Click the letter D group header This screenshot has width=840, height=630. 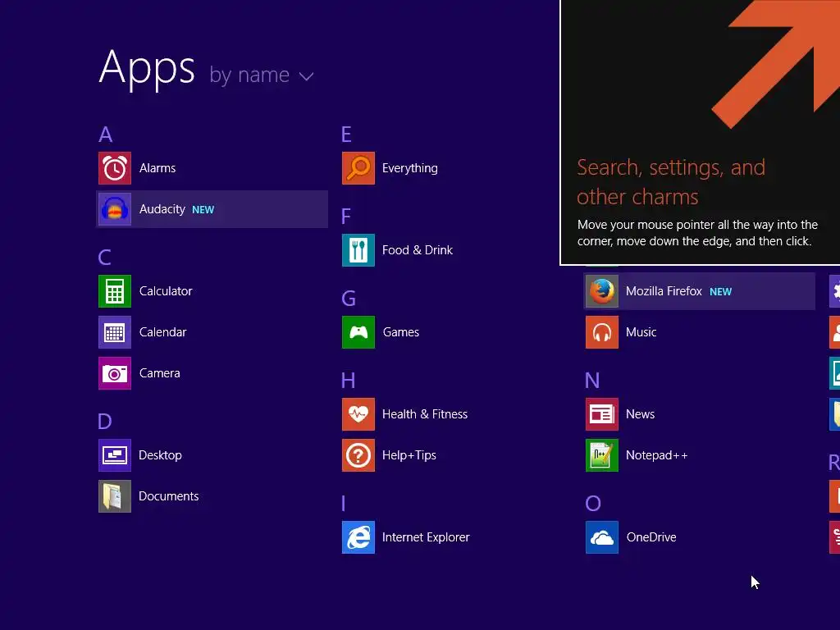tap(105, 422)
